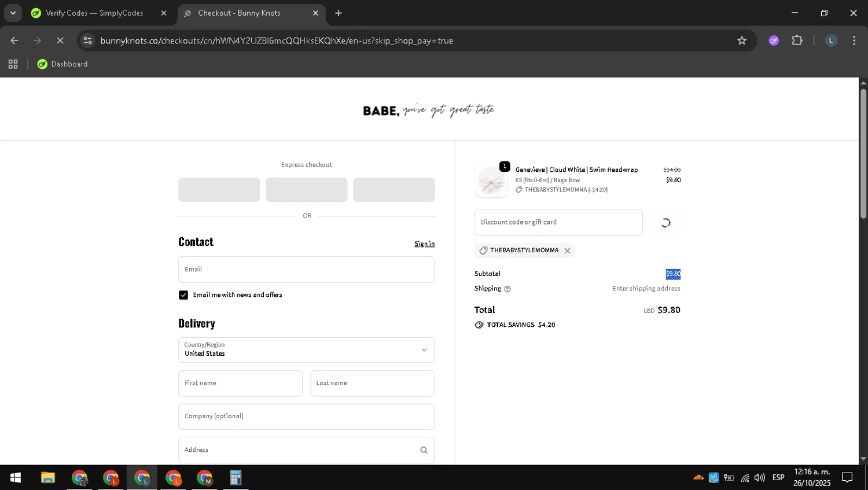
Task: Open the notification center icon
Action: click(847, 478)
